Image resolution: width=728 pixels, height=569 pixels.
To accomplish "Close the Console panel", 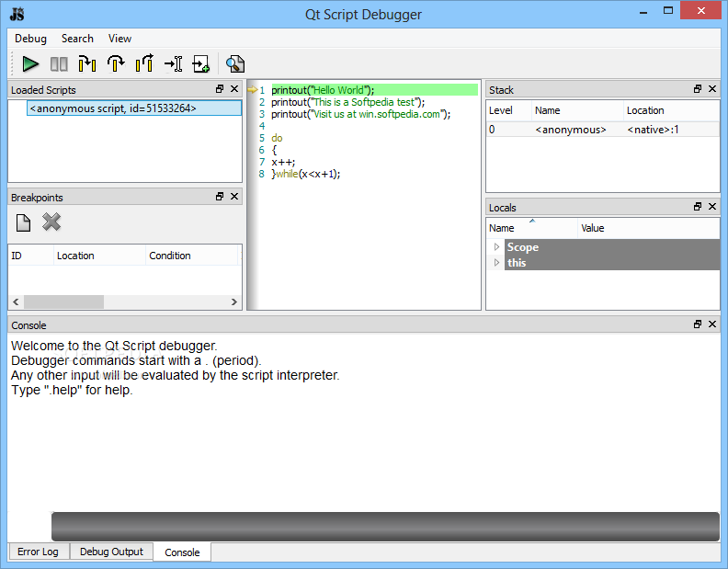I will tap(712, 324).
